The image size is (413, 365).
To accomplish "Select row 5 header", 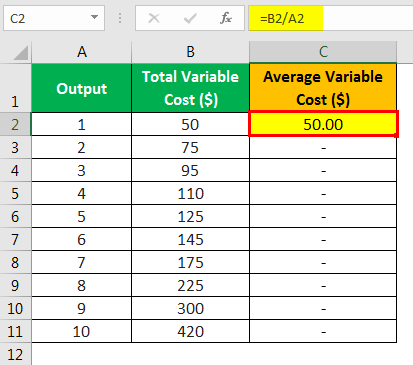I will click(x=15, y=193).
